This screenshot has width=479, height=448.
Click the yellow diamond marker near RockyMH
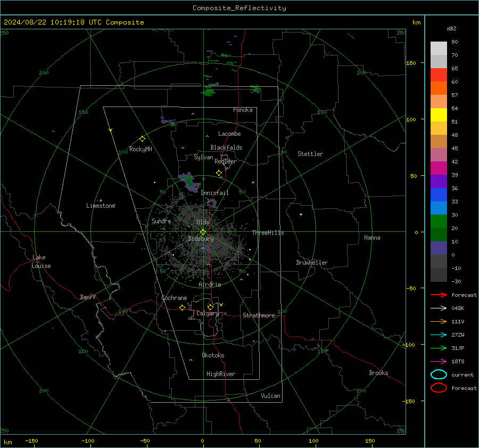142,139
